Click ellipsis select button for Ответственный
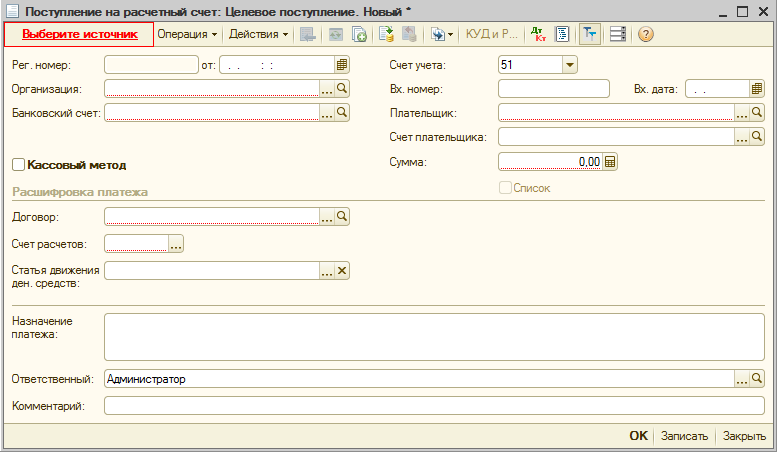 741,379
